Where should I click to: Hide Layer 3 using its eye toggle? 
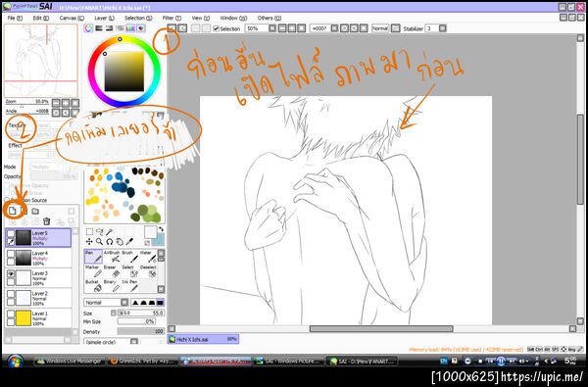click(x=11, y=273)
